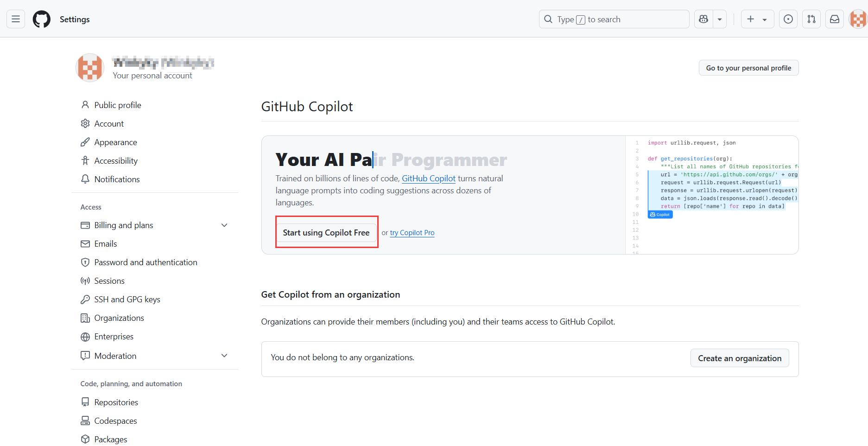Click the Notifications bell icon in the sidebar

click(x=85, y=179)
